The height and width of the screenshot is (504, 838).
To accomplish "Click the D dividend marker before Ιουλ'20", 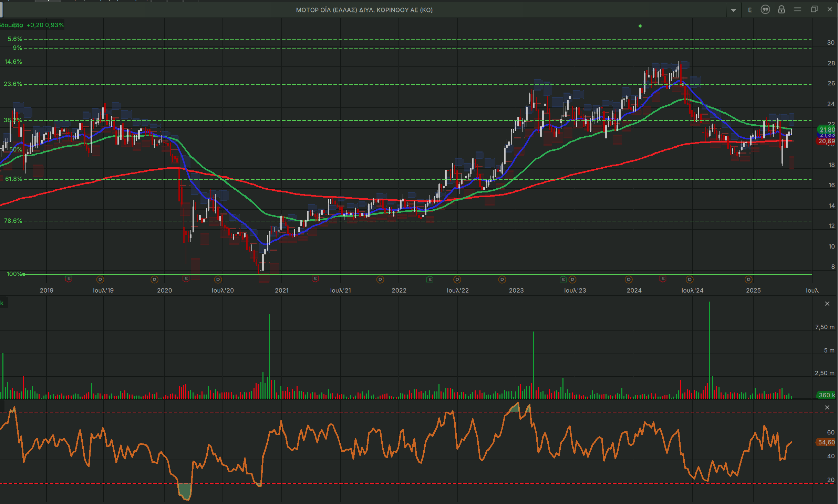I will tap(218, 280).
